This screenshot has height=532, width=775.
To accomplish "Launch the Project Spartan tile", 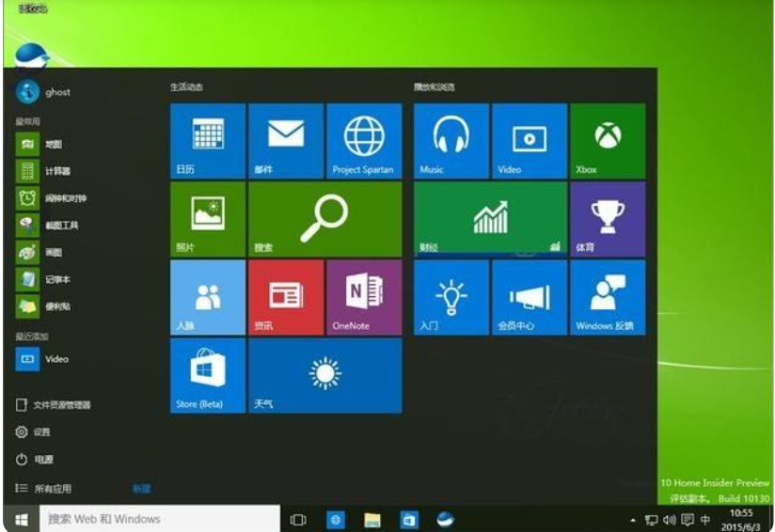I will click(364, 141).
